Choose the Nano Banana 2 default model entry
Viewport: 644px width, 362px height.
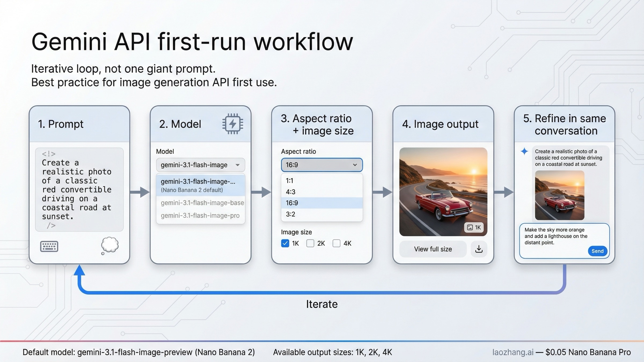click(x=198, y=185)
